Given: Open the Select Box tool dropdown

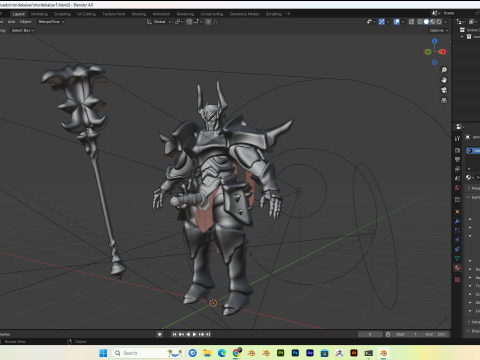Looking at the screenshot, I should coord(22,30).
